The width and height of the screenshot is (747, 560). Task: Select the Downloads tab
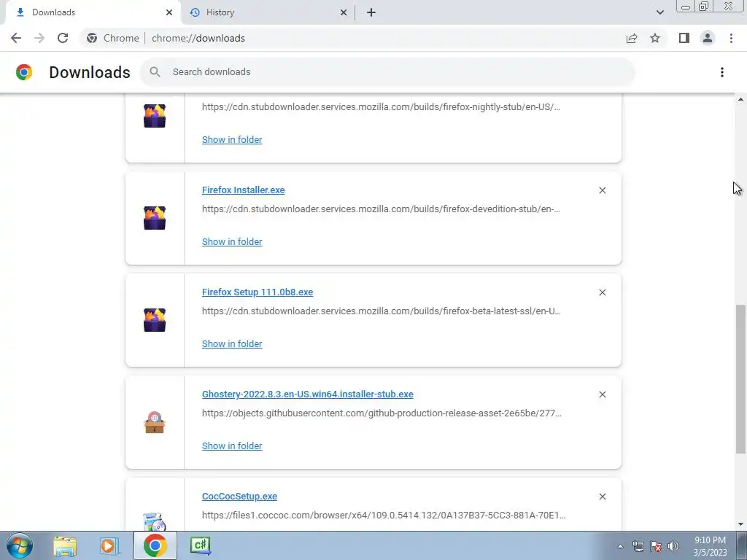(90, 12)
